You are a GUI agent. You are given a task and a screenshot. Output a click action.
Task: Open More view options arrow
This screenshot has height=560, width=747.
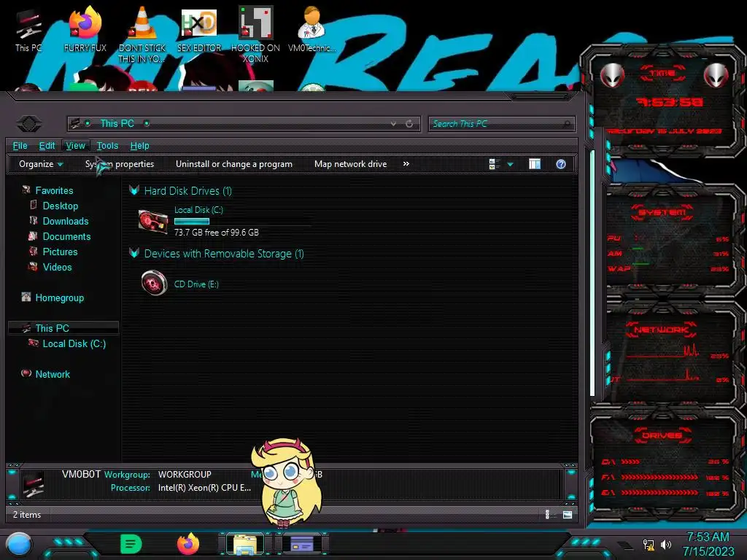coord(510,164)
